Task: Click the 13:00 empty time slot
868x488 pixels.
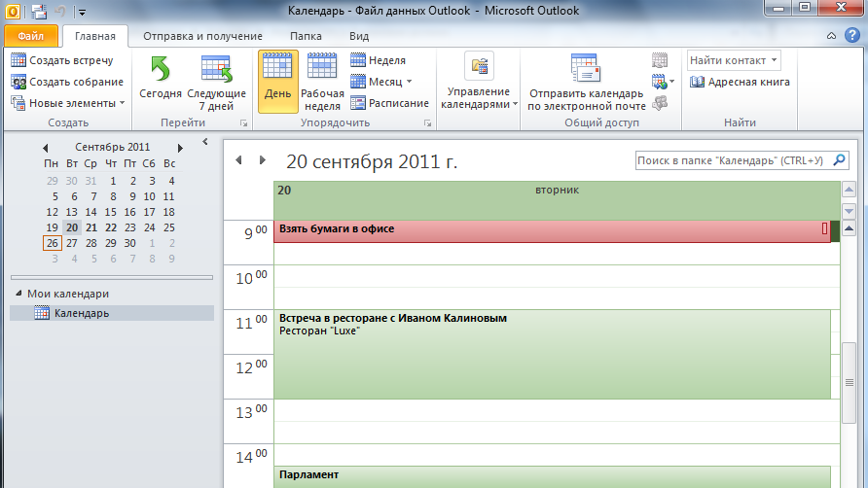Action: [x=557, y=410]
